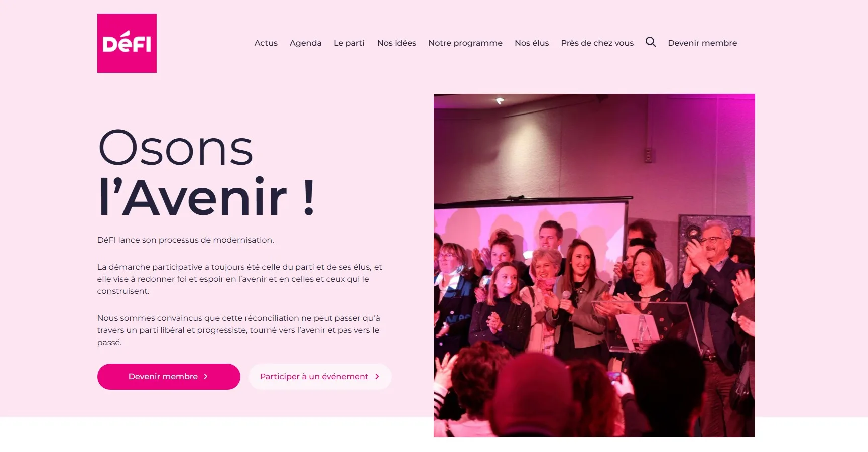Click arrow on Devenir membre button
This screenshot has width=868, height=452.
pyautogui.click(x=206, y=377)
